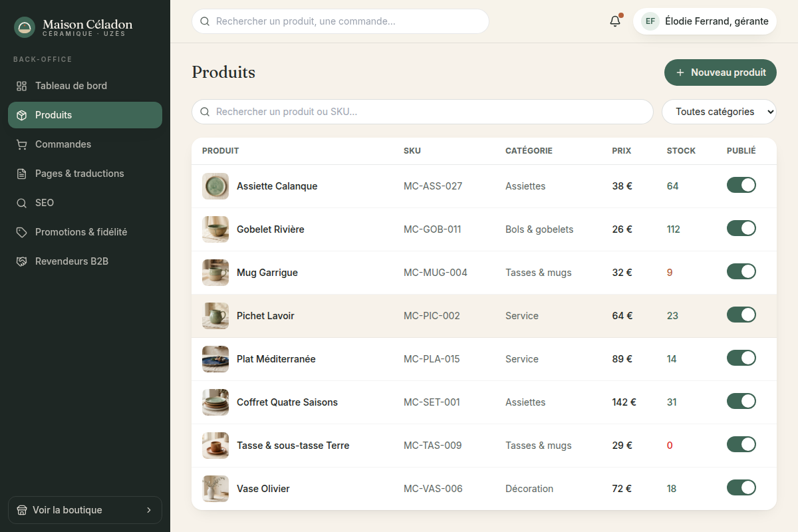
Task: Click SKU MC-TAS-009
Action: 433,446
